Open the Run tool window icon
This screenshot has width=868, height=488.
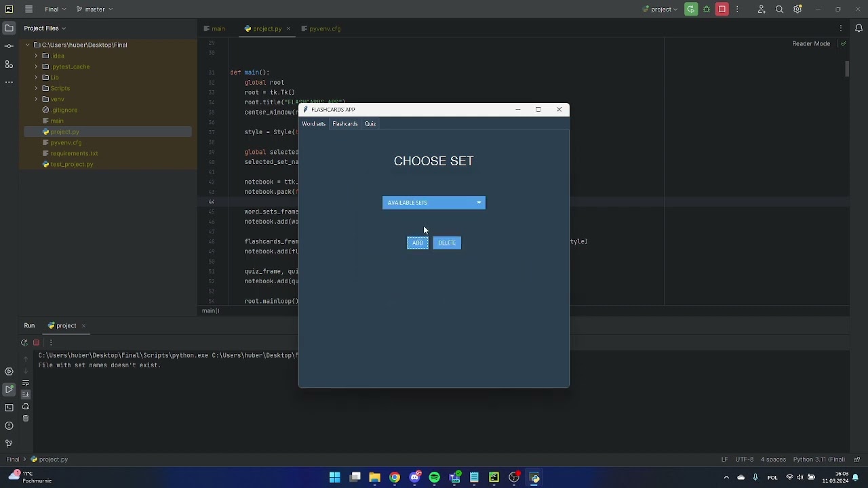pyautogui.click(x=9, y=389)
